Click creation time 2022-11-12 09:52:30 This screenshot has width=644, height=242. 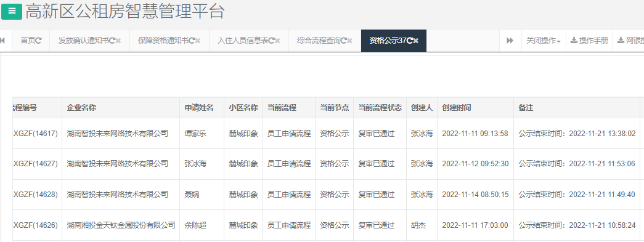475,164
